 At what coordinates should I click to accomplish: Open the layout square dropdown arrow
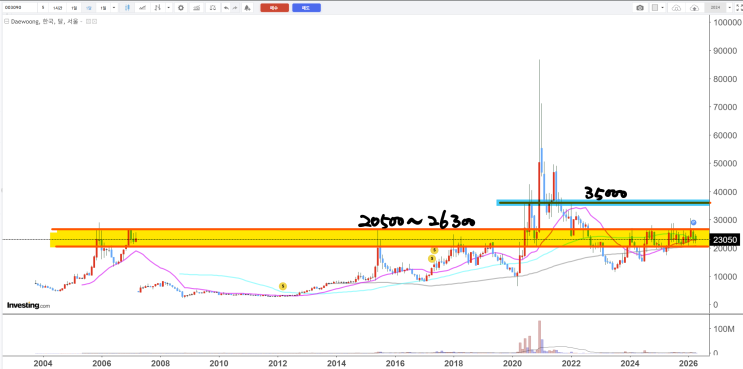662,8
